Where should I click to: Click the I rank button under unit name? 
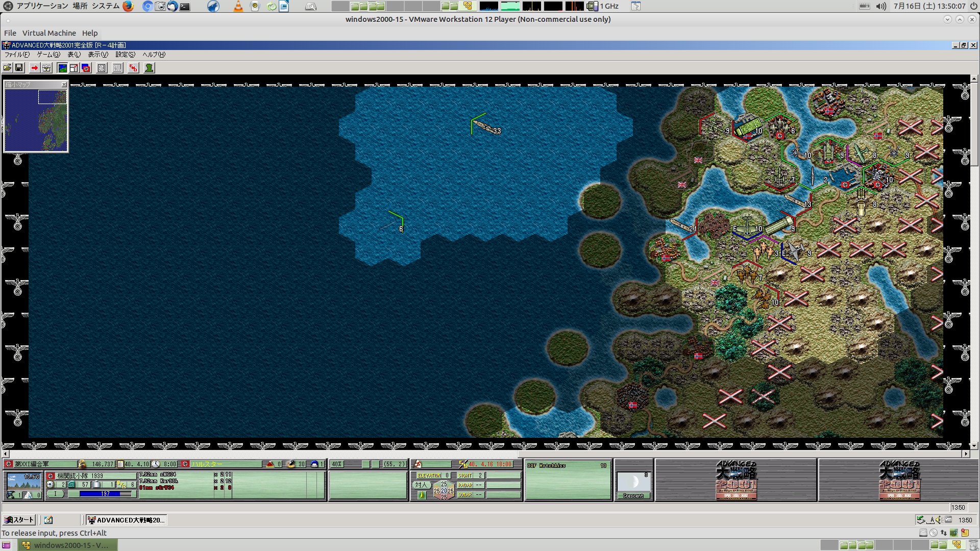[56, 494]
